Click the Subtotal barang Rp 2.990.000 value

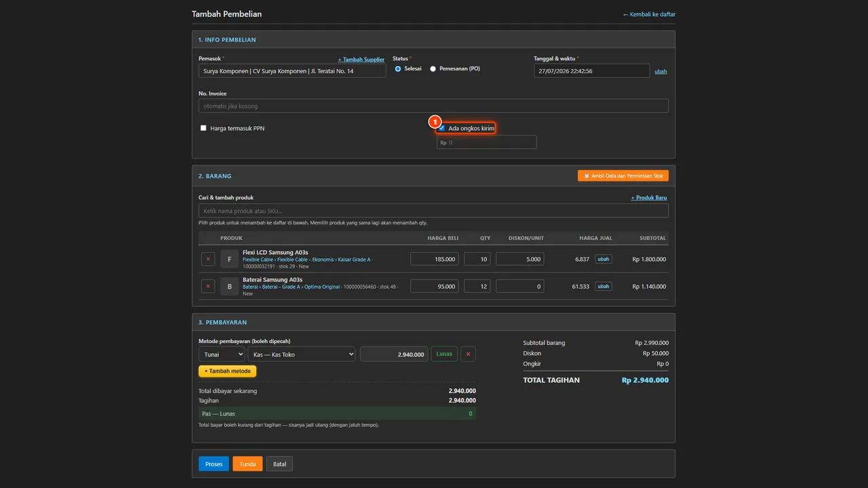coord(652,343)
